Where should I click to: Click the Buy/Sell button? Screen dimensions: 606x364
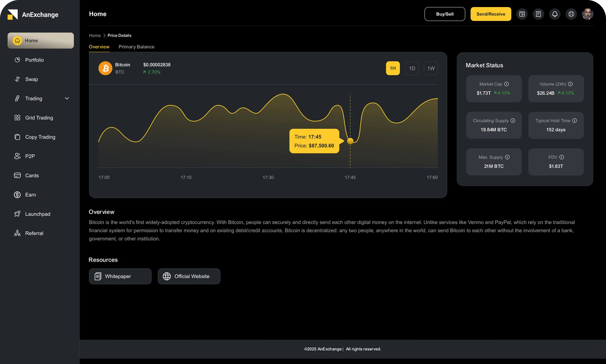click(444, 14)
